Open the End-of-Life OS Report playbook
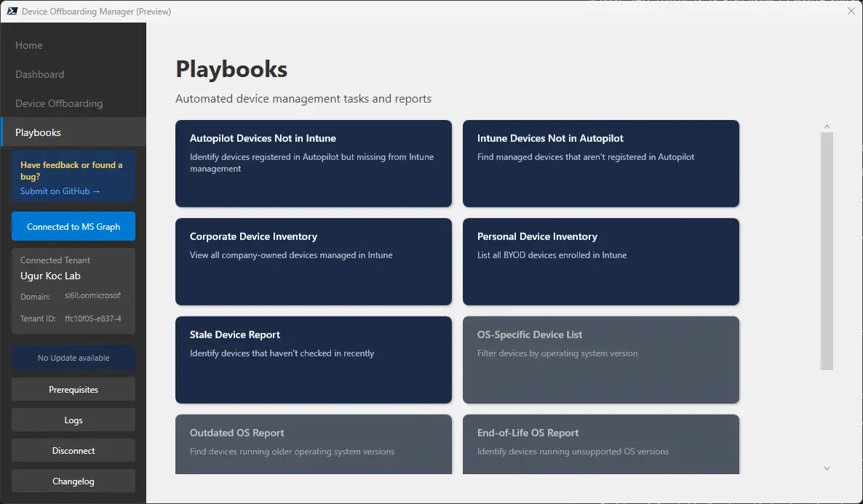Screen dimensions: 863x504 click(600, 444)
